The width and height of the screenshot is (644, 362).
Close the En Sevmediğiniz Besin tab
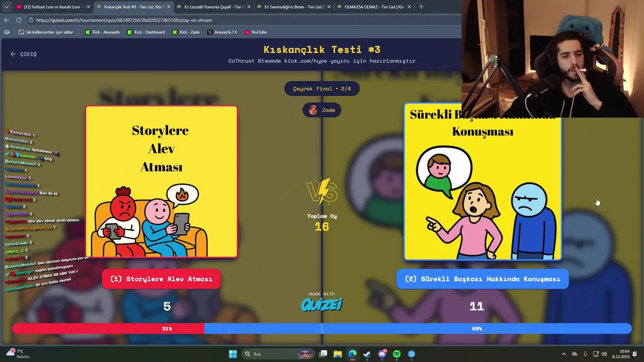point(329,7)
